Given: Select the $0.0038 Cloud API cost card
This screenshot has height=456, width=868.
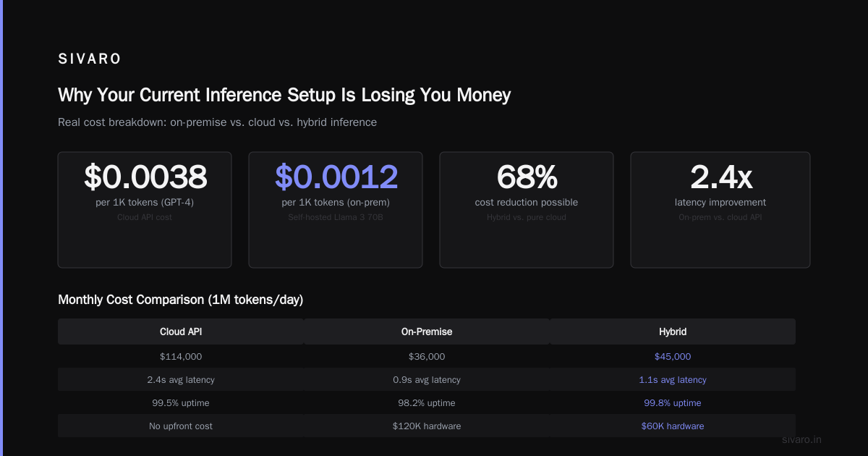Looking at the screenshot, I should coord(145,210).
